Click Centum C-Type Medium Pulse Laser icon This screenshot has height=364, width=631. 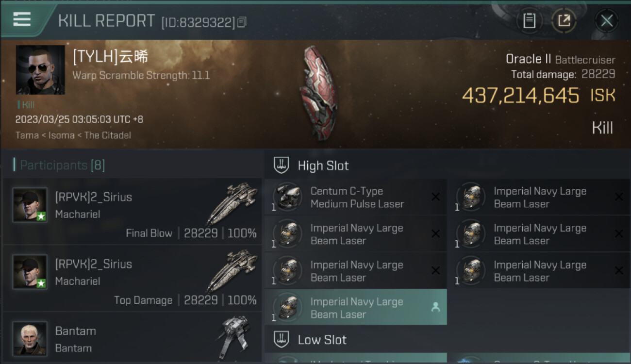click(287, 197)
